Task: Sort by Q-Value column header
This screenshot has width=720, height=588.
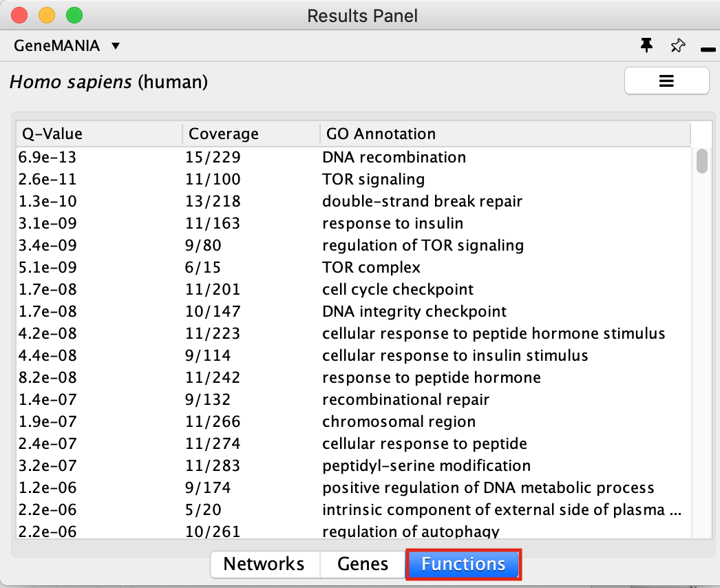Action: [98, 134]
